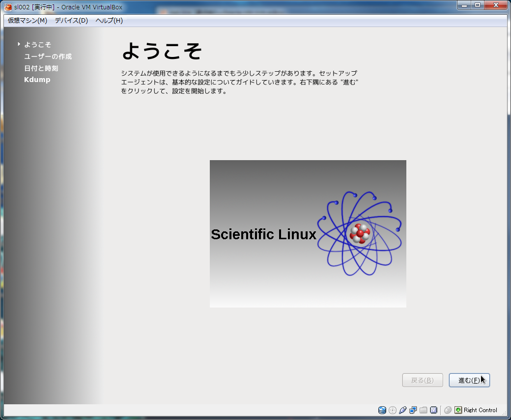Select Kdump step in the sidebar
Screen dimensions: 511x420
[x=37, y=80]
